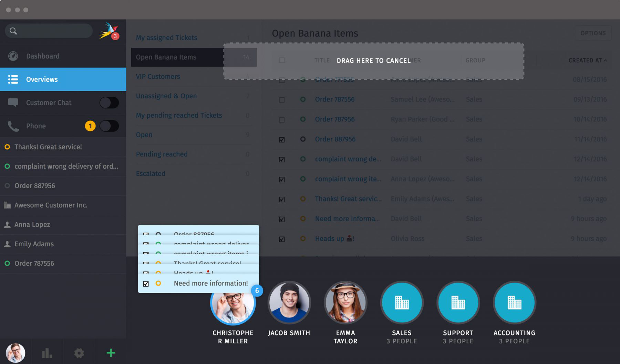
Task: Open Order 787556 sidebar tab
Action: [x=63, y=264]
